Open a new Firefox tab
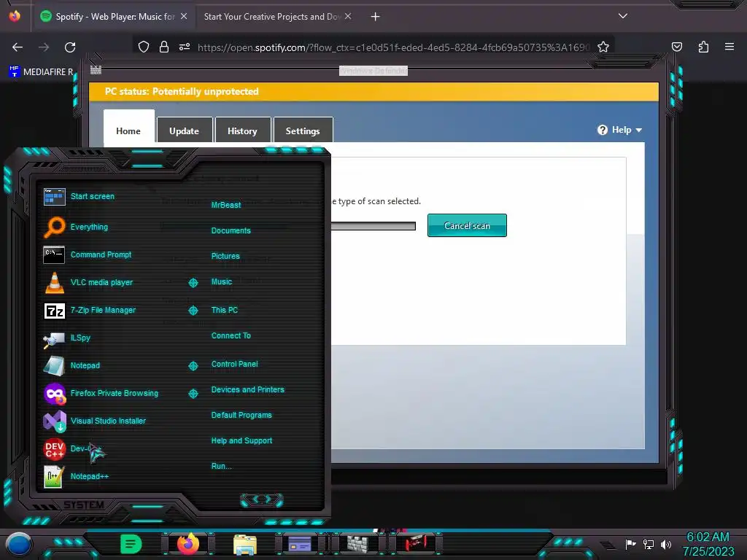This screenshot has width=747, height=560. (376, 17)
